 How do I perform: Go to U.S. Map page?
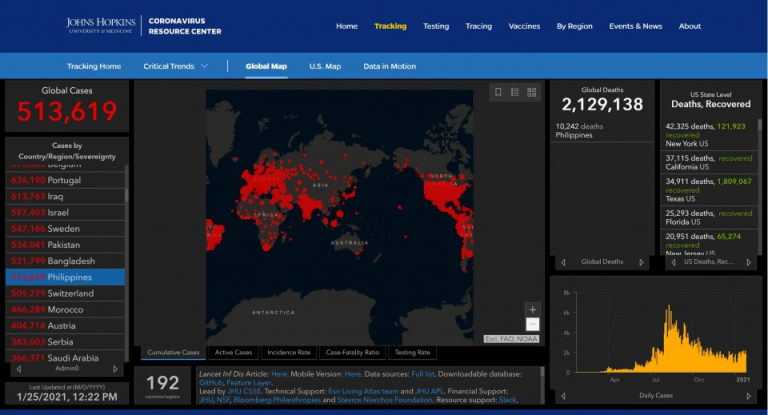[x=325, y=66]
